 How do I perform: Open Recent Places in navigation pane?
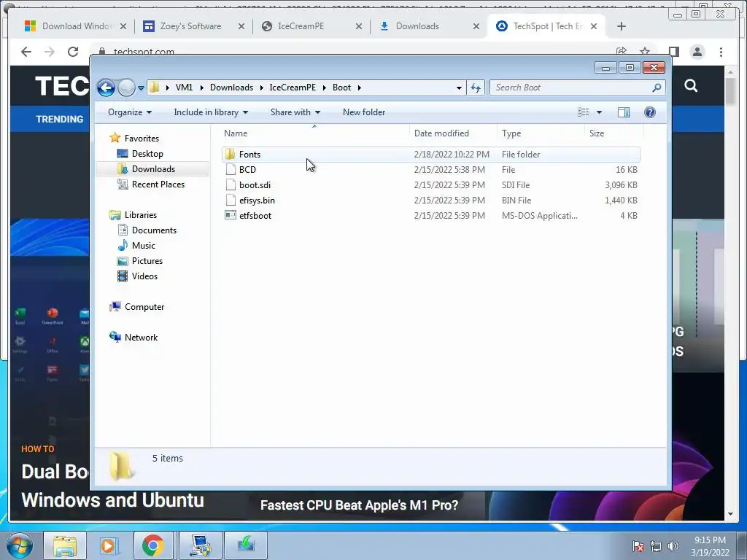click(158, 184)
